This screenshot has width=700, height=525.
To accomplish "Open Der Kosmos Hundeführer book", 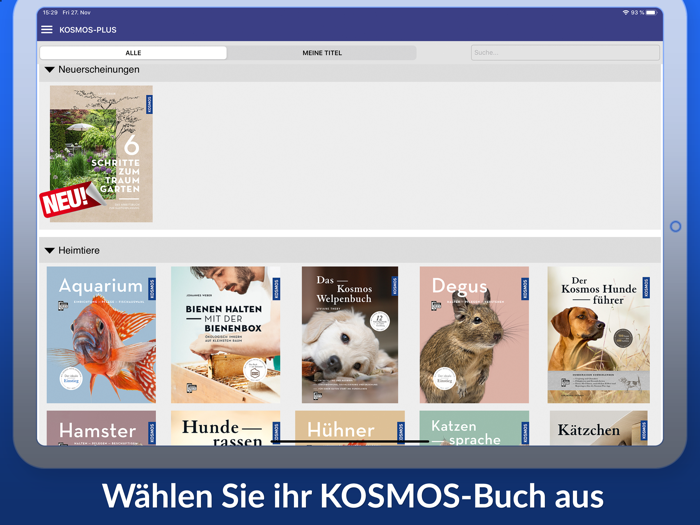I will tap(599, 335).
